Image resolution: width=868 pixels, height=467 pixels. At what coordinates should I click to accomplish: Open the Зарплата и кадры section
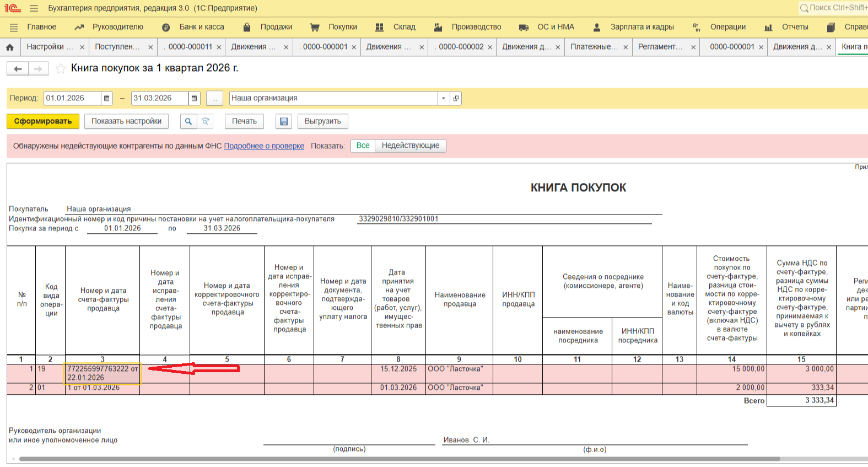pyautogui.click(x=641, y=27)
